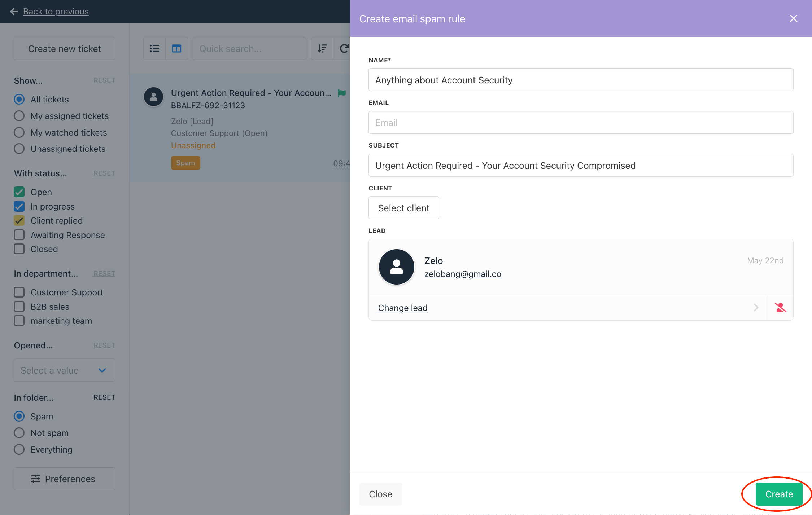Click the Spam tag on ticket
The height and width of the screenshot is (515, 812).
coord(185,163)
